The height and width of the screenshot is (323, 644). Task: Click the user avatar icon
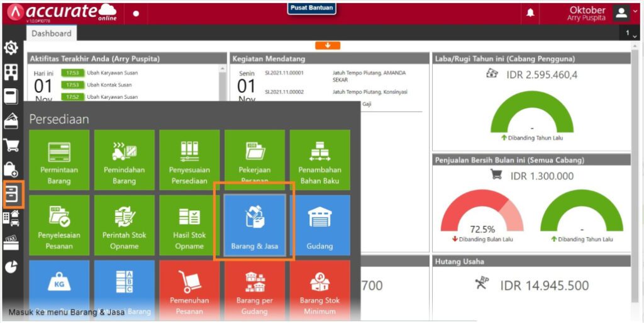[x=621, y=13]
